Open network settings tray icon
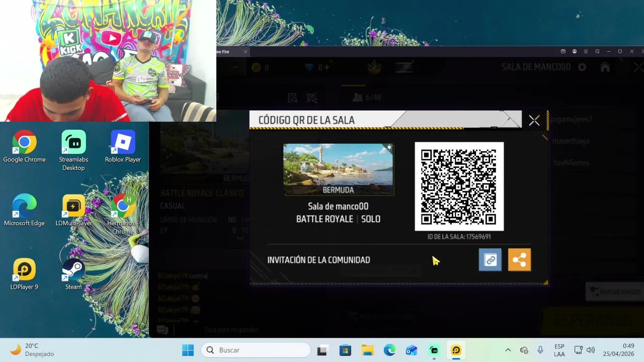 (579, 350)
